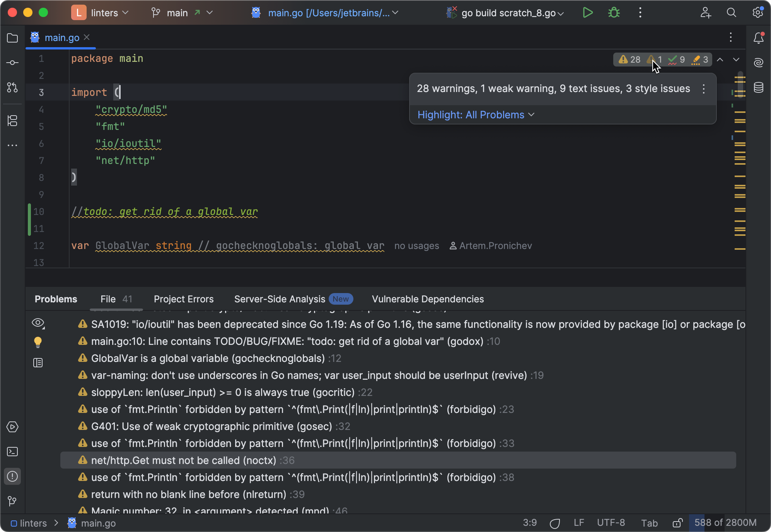Jump to next problem with the down arrow
The width and height of the screenshot is (771, 532).
pos(736,60)
